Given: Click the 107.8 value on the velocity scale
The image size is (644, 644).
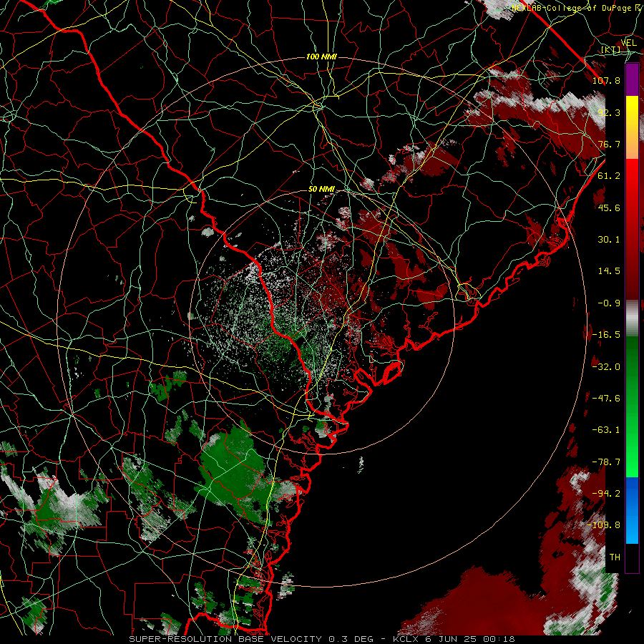Looking at the screenshot, I should click(x=606, y=80).
